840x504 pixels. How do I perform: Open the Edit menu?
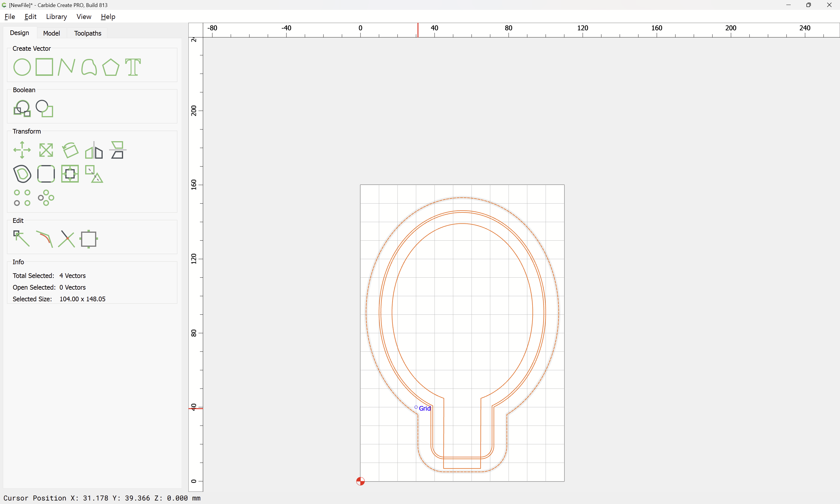(x=30, y=16)
